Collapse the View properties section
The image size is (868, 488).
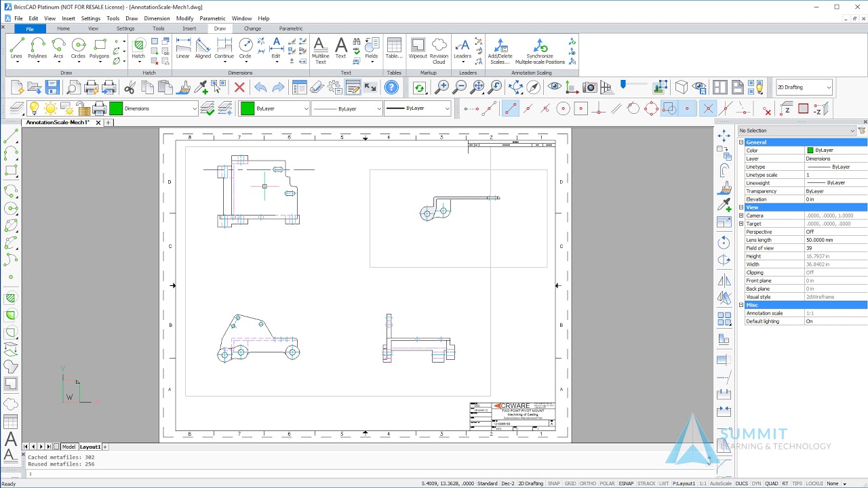click(741, 207)
